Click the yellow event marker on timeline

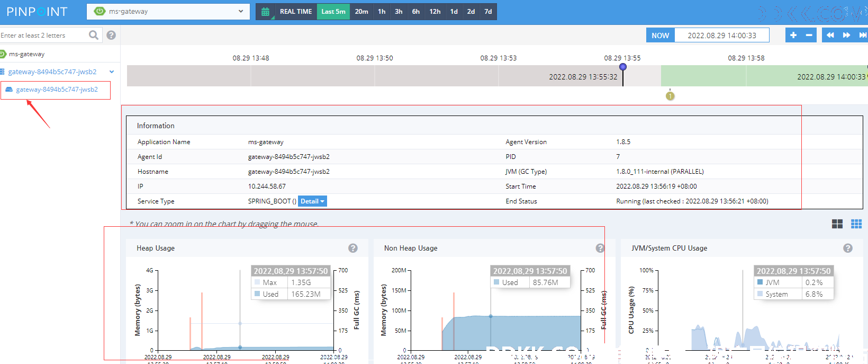(x=670, y=96)
